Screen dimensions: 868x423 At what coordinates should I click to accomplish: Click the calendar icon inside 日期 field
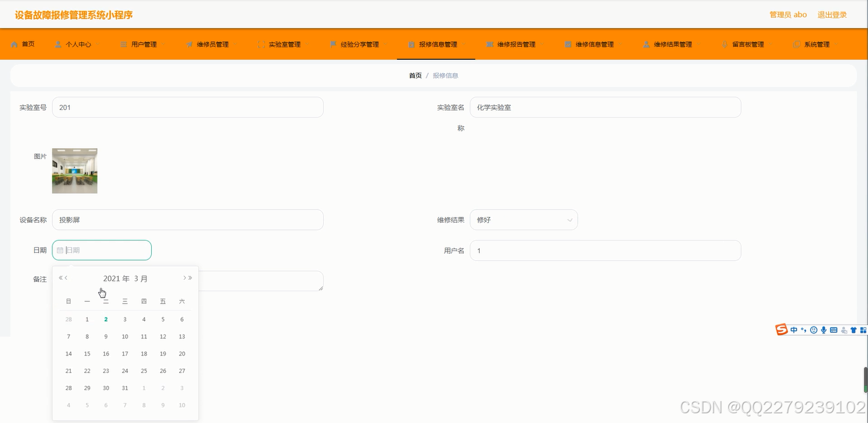pyautogui.click(x=60, y=250)
